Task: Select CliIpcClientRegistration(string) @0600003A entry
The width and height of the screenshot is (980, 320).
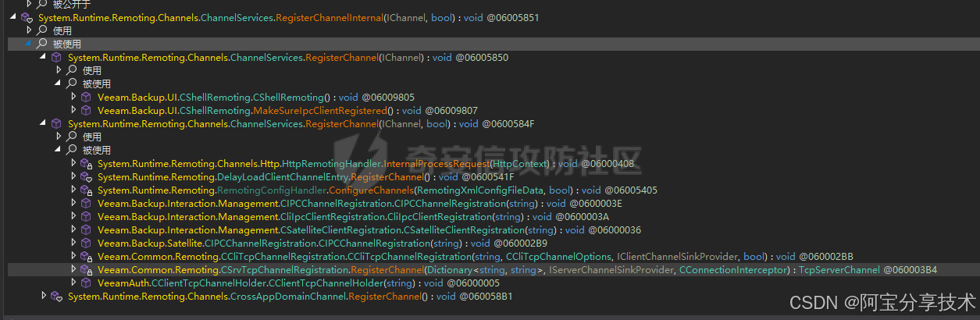Action: tap(353, 216)
